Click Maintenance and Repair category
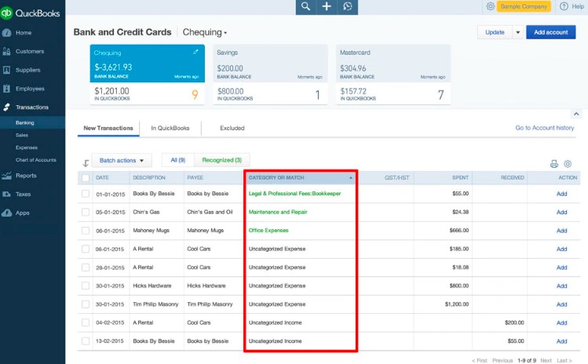The width and height of the screenshot is (588, 364). (x=278, y=212)
